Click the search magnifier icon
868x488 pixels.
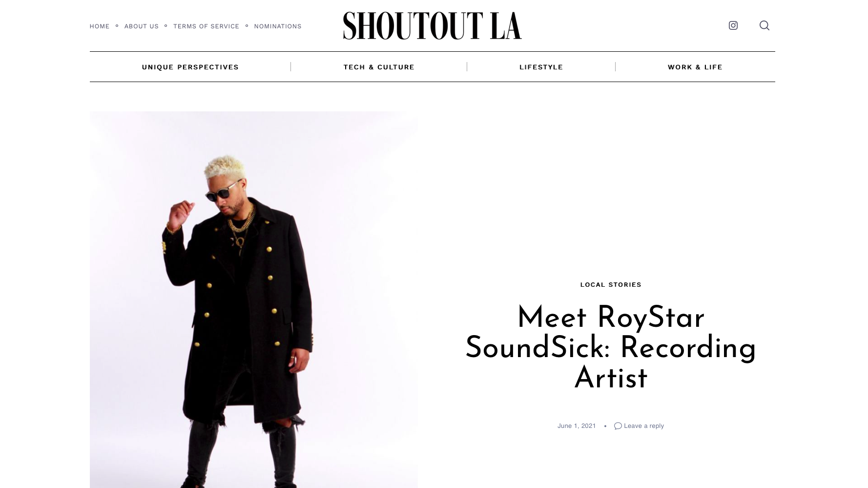click(x=764, y=25)
